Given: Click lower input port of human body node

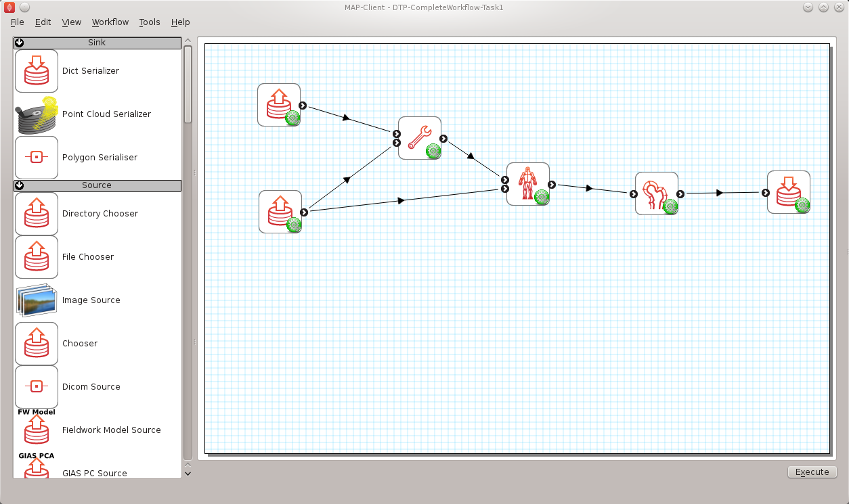Looking at the screenshot, I should pyautogui.click(x=505, y=189).
